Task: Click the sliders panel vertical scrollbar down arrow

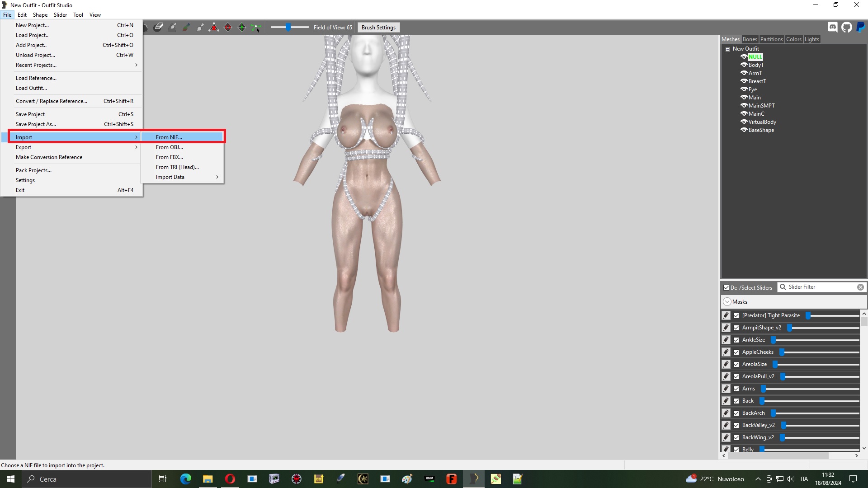Action: (864, 448)
